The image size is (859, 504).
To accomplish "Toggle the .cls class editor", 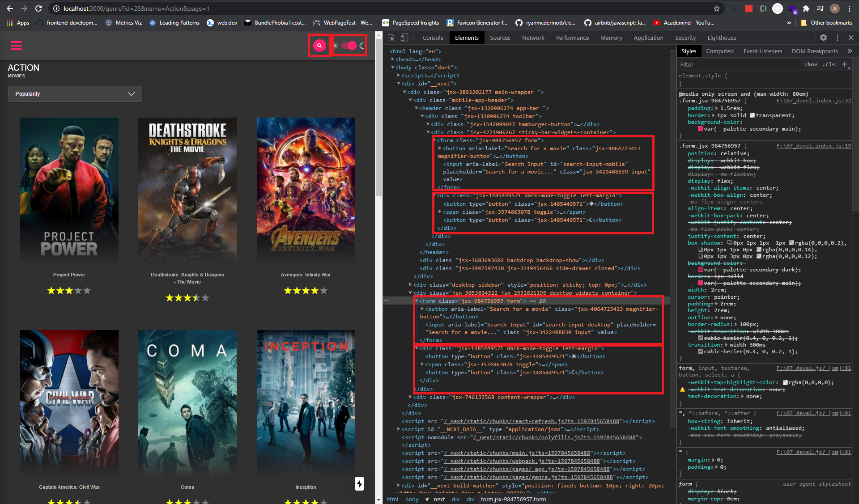I will pos(829,64).
